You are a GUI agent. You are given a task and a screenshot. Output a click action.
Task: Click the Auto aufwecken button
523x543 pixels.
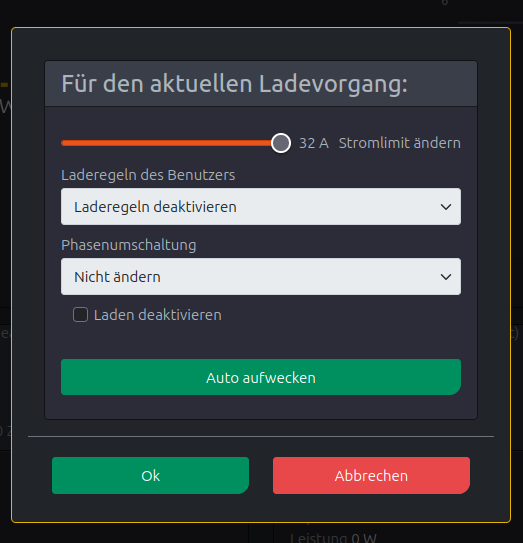pos(261,377)
